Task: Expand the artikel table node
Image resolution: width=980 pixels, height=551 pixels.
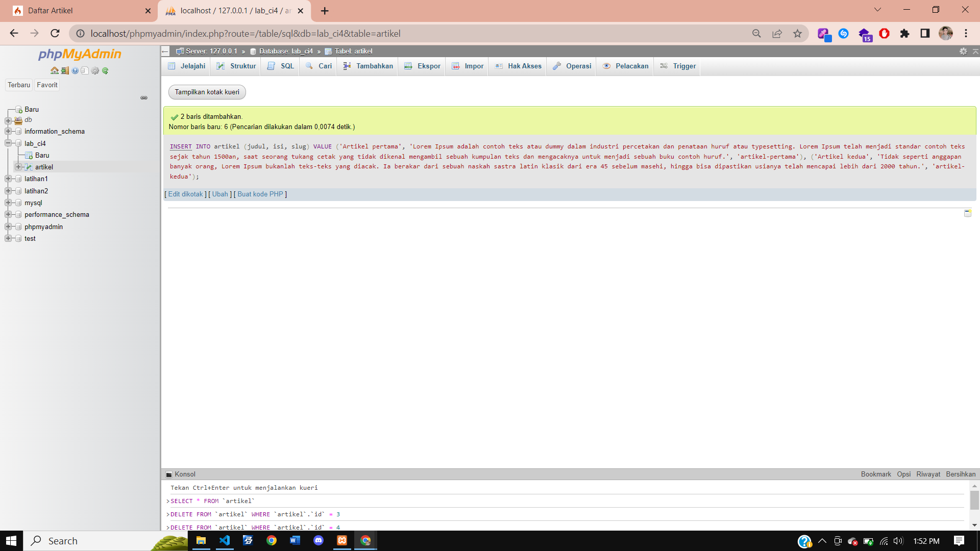Action: pyautogui.click(x=18, y=167)
